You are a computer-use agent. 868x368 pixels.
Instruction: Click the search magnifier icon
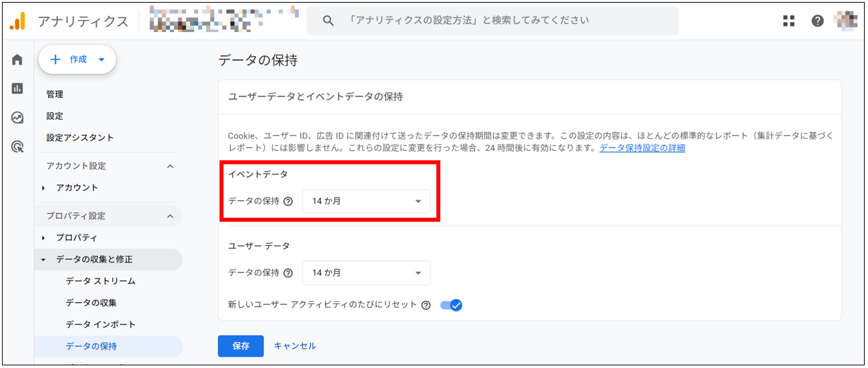pos(328,21)
